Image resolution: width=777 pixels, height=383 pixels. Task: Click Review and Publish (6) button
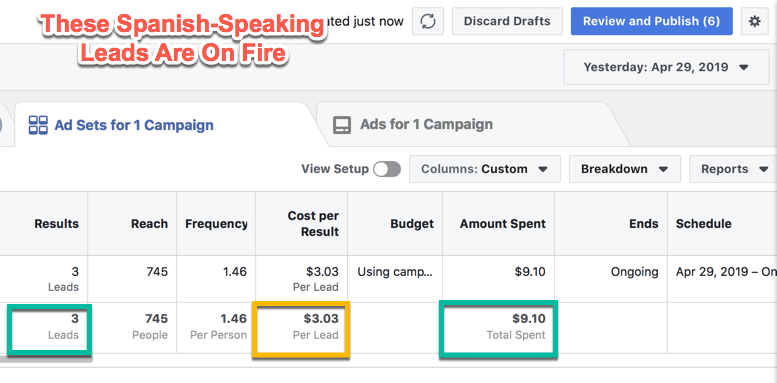(x=651, y=21)
